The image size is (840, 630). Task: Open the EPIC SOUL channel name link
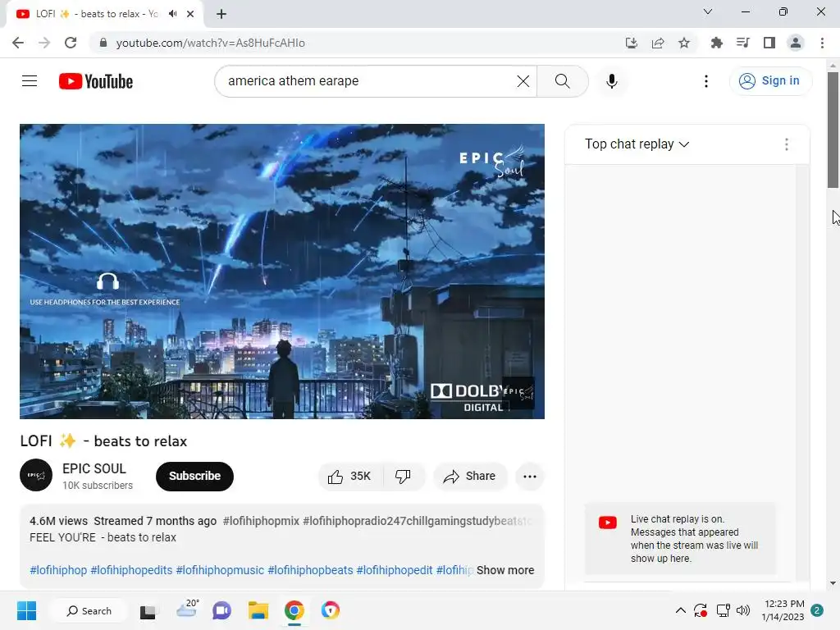94,468
